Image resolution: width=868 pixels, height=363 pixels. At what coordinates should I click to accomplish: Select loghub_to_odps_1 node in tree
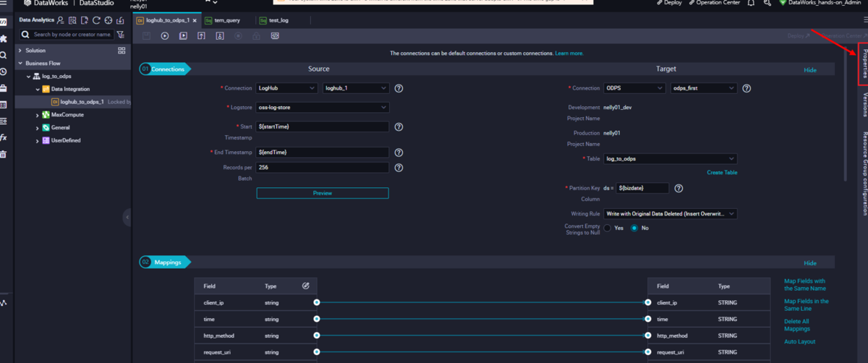coord(82,102)
